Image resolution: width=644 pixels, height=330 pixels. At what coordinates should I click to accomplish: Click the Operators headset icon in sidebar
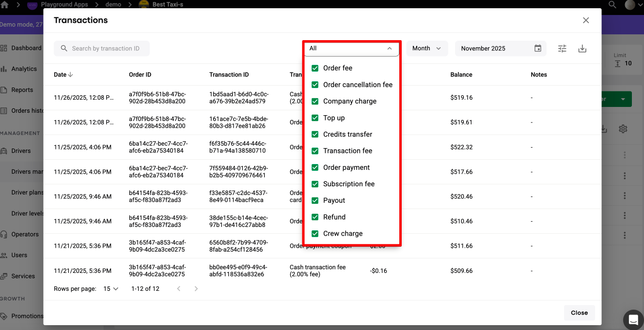(x=4, y=234)
